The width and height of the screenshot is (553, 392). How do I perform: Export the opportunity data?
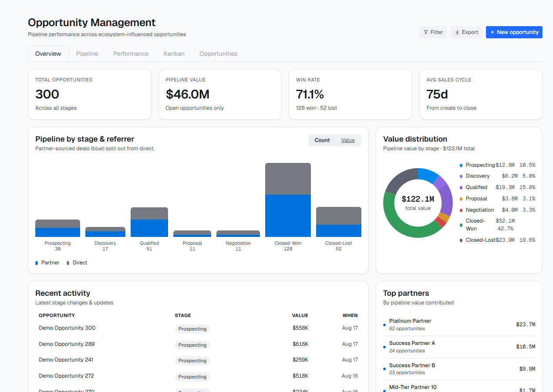(466, 32)
